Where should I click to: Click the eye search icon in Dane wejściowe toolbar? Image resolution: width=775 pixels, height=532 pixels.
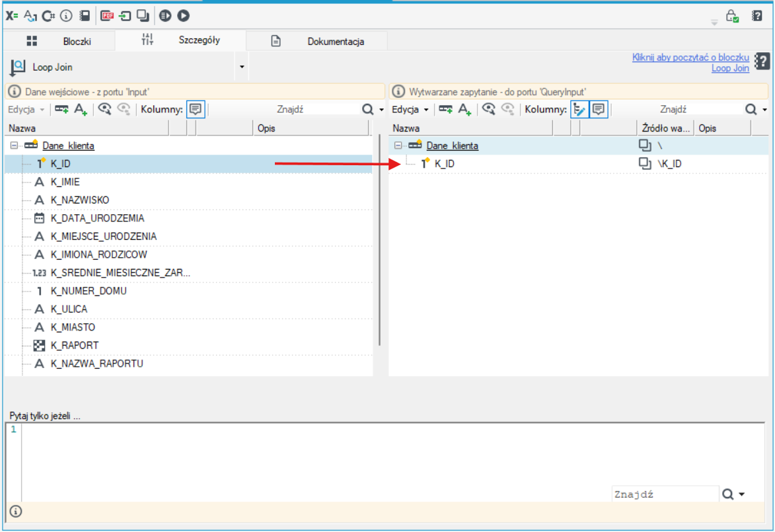pyautogui.click(x=104, y=109)
